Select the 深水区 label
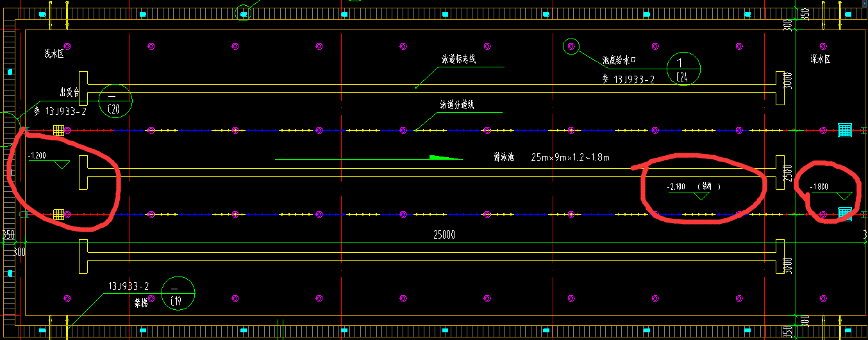The width and height of the screenshot is (868, 340). coord(820,59)
